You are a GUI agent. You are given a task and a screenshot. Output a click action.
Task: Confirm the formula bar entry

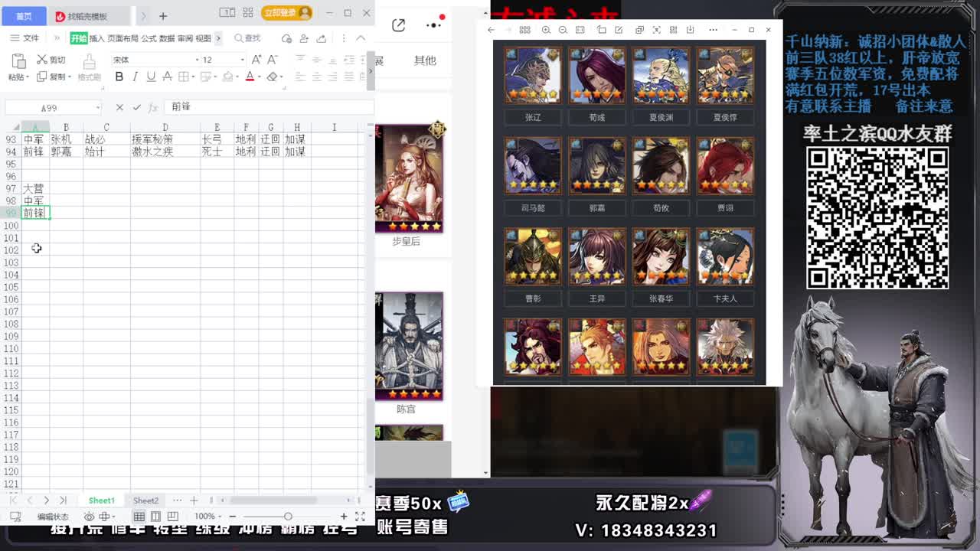(137, 108)
